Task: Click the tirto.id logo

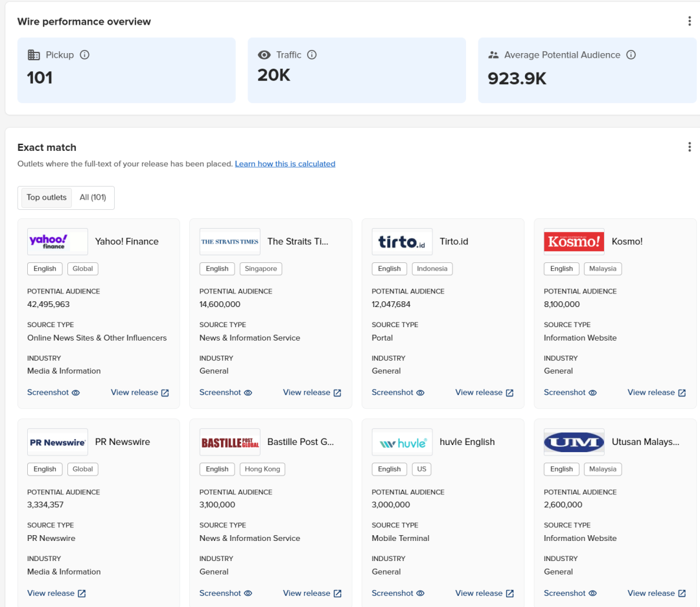Action: click(x=402, y=242)
